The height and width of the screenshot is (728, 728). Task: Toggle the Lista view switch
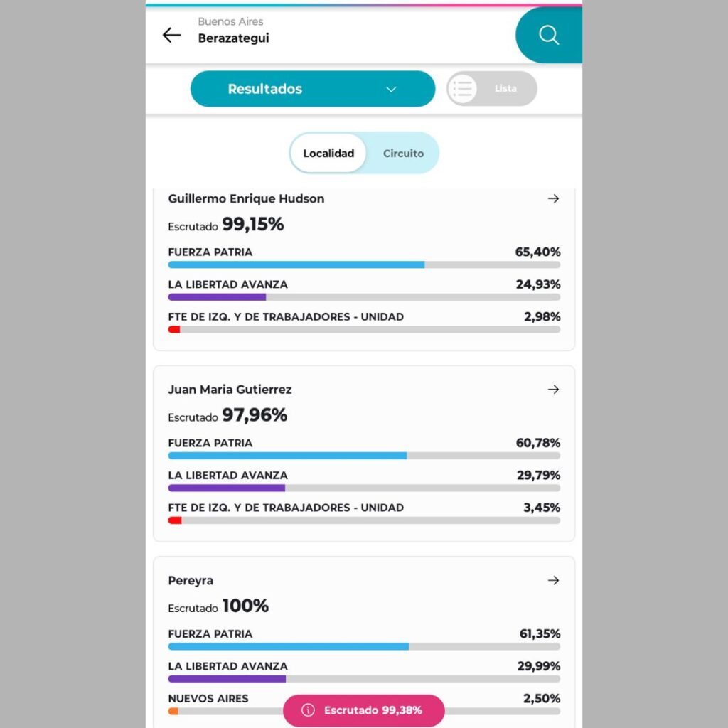[x=492, y=89]
